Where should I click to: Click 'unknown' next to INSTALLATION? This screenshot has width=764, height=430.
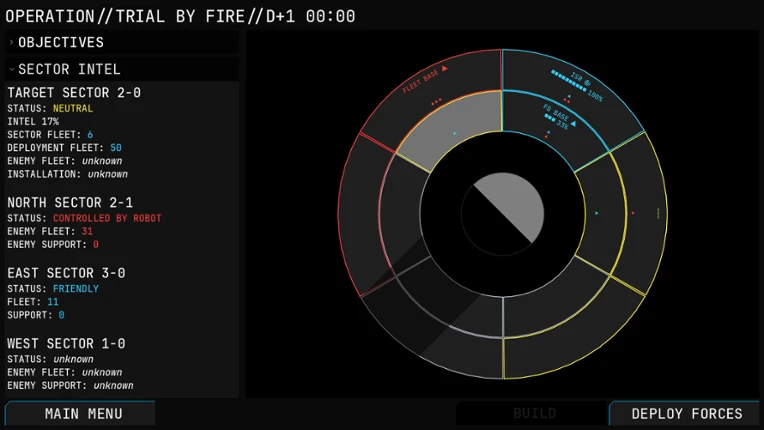(108, 174)
